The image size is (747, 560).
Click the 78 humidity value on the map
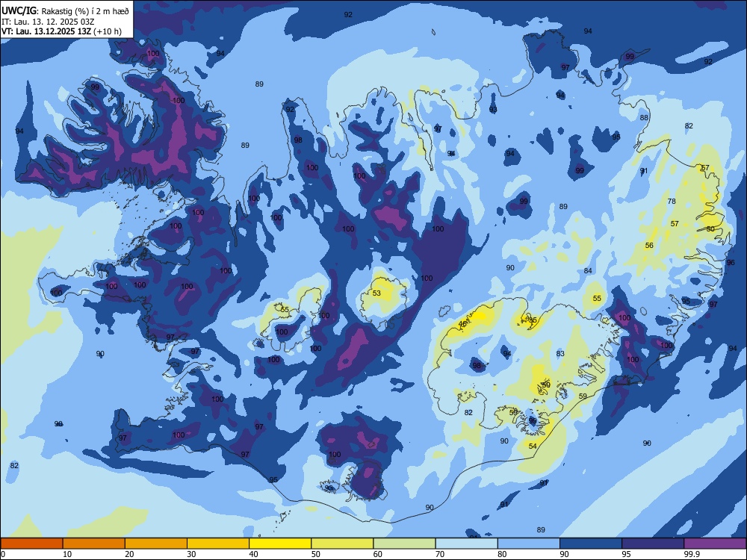[x=672, y=201]
